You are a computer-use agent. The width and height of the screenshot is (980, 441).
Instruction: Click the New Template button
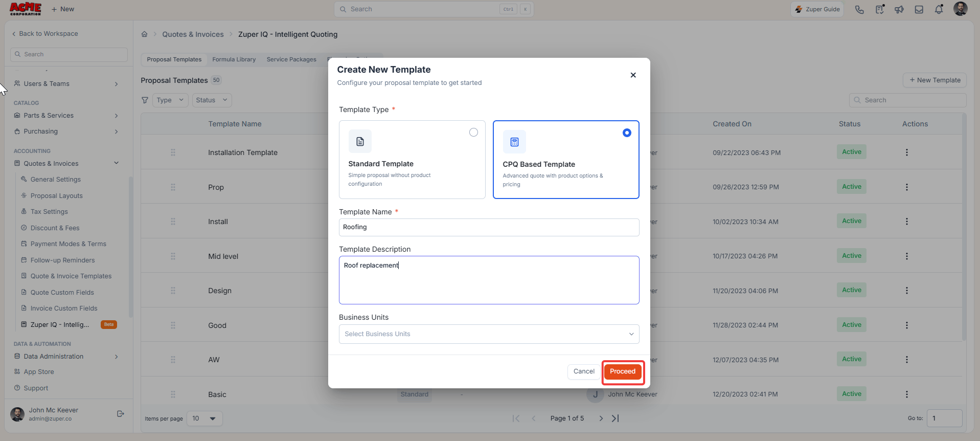(x=935, y=80)
